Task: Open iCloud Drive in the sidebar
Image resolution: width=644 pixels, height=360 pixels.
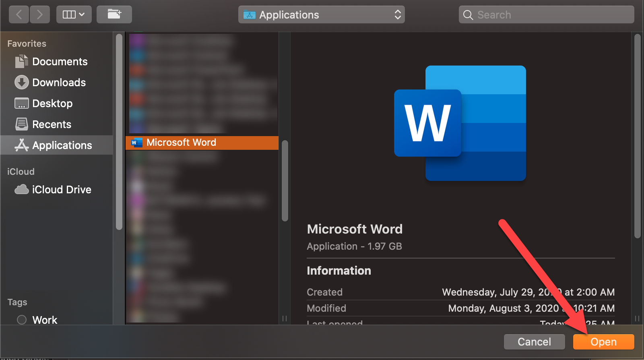Action: click(x=56, y=190)
